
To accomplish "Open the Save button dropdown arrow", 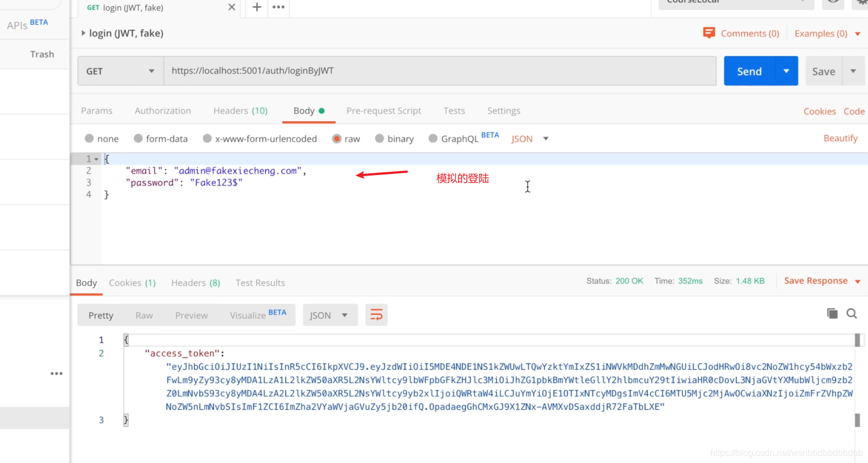I will tap(853, 71).
